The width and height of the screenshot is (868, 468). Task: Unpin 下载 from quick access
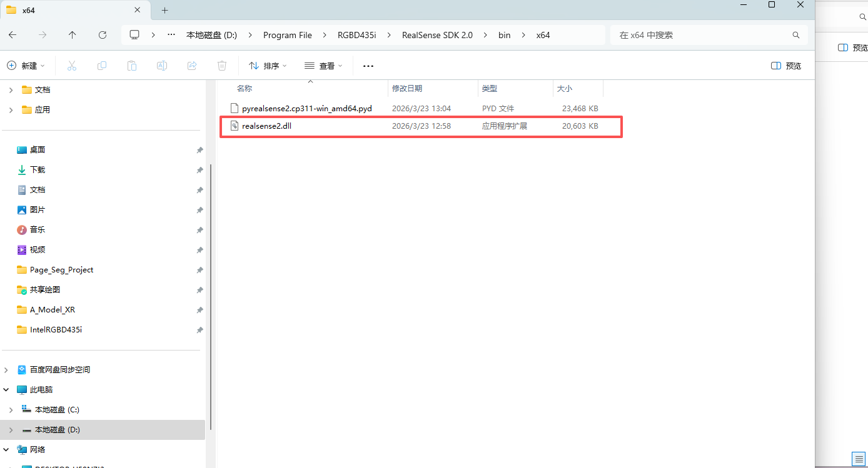point(199,170)
